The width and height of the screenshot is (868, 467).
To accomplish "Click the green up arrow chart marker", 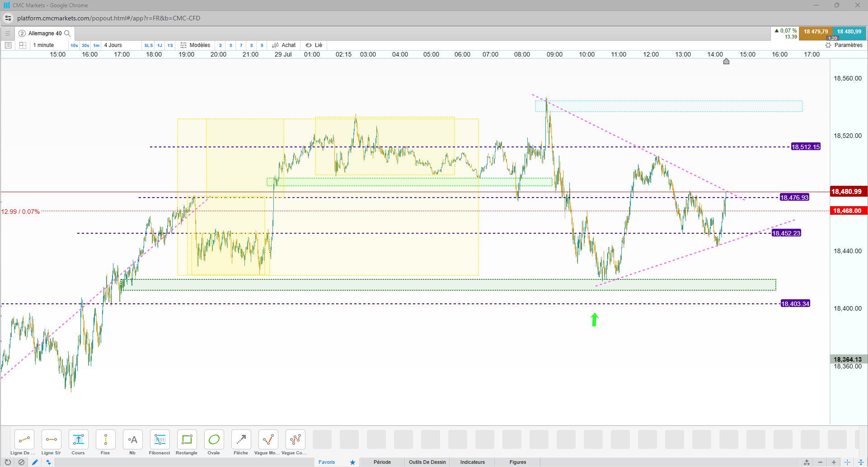I will [595, 320].
